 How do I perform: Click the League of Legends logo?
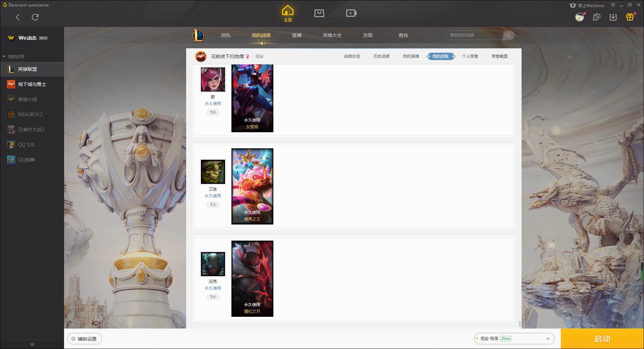(x=198, y=35)
